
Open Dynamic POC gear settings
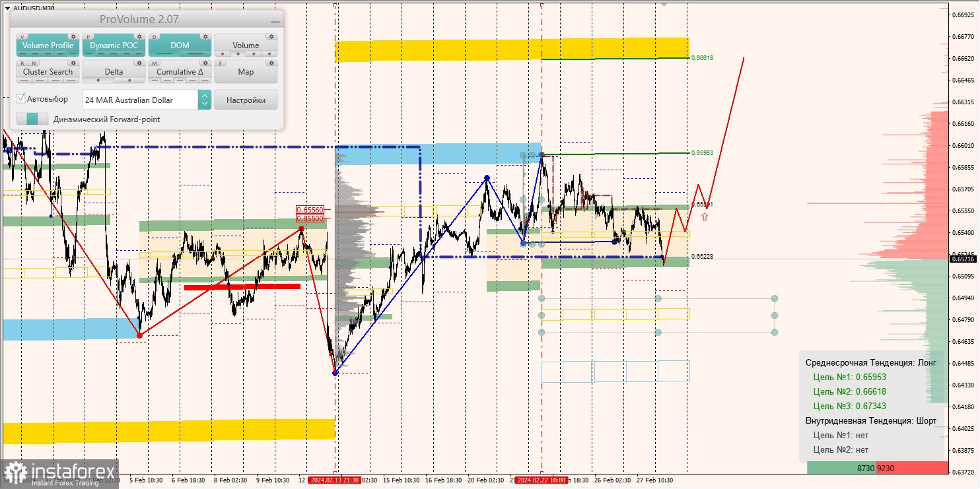tap(140, 37)
